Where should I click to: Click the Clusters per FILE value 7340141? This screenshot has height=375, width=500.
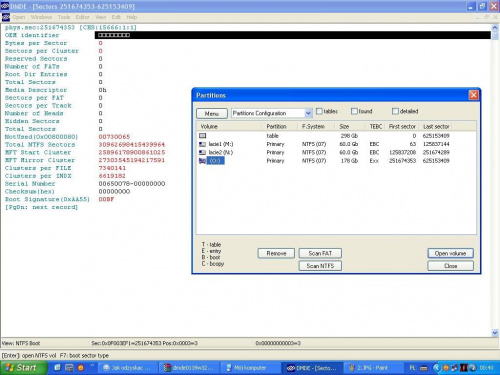pyautogui.click(x=112, y=168)
